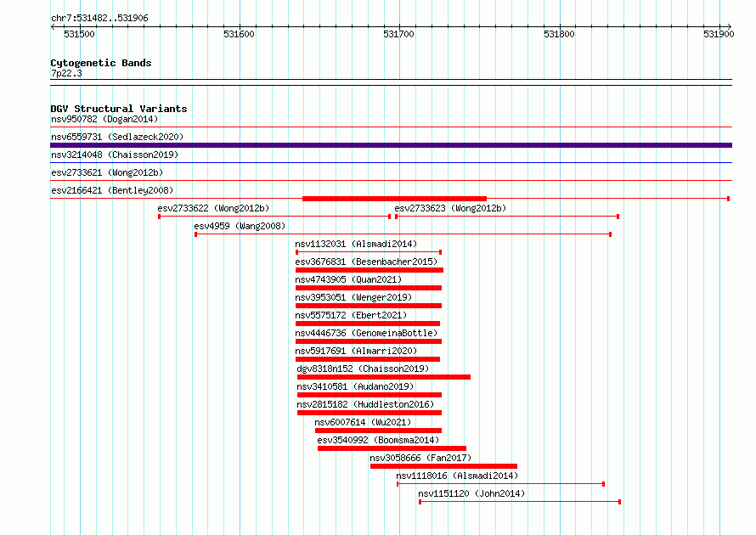Click the DGV Structural Variants track title

[119, 109]
